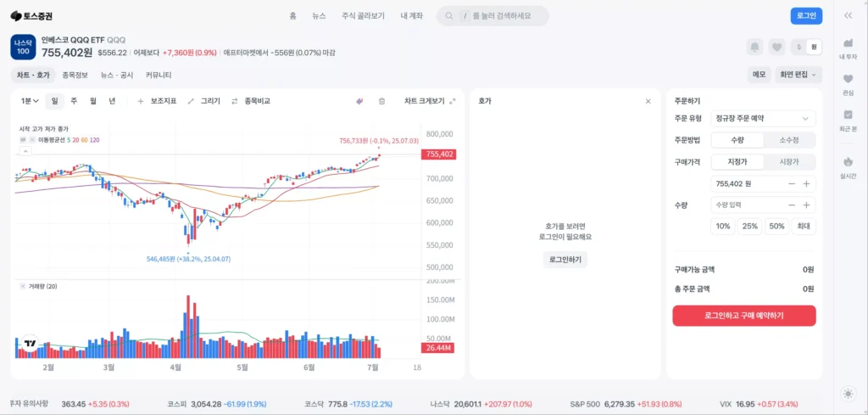
Task: Click the 755,402 원 price field
Action: pos(763,183)
